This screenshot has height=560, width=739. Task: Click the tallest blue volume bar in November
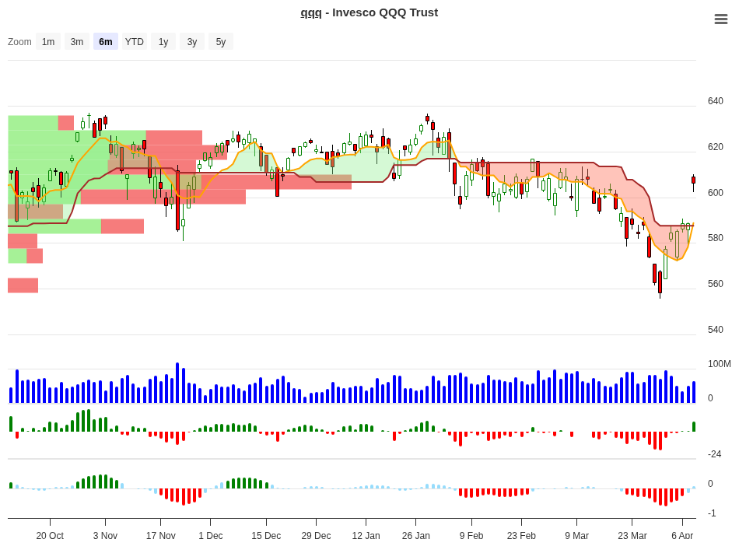177,383
